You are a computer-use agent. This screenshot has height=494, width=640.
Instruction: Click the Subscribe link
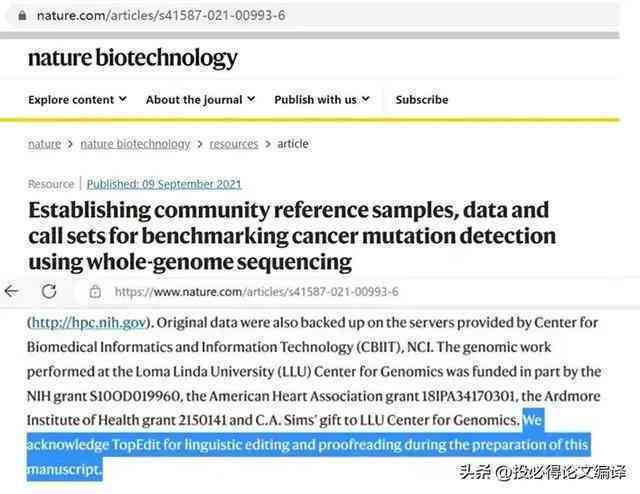coord(422,100)
